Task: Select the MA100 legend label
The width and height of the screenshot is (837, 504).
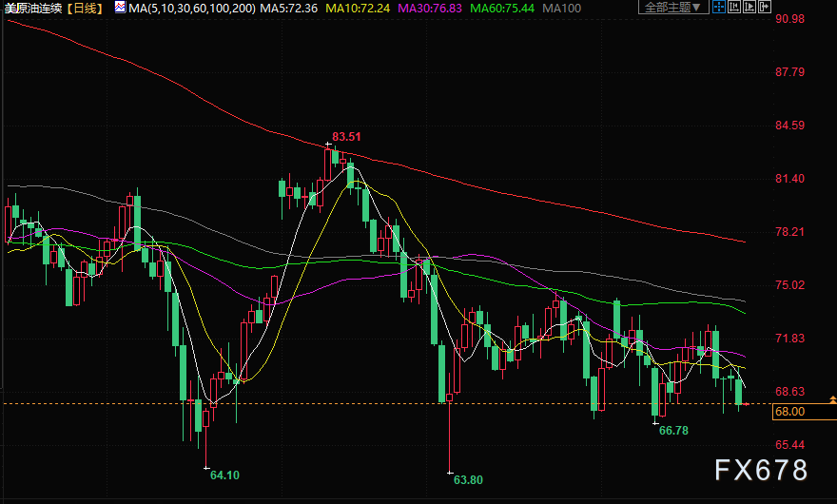Action: click(x=561, y=8)
